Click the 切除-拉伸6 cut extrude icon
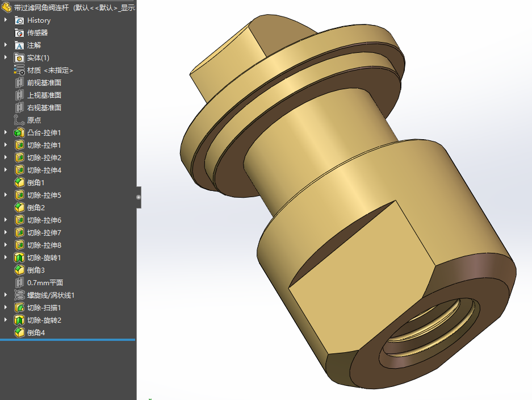 (19, 220)
